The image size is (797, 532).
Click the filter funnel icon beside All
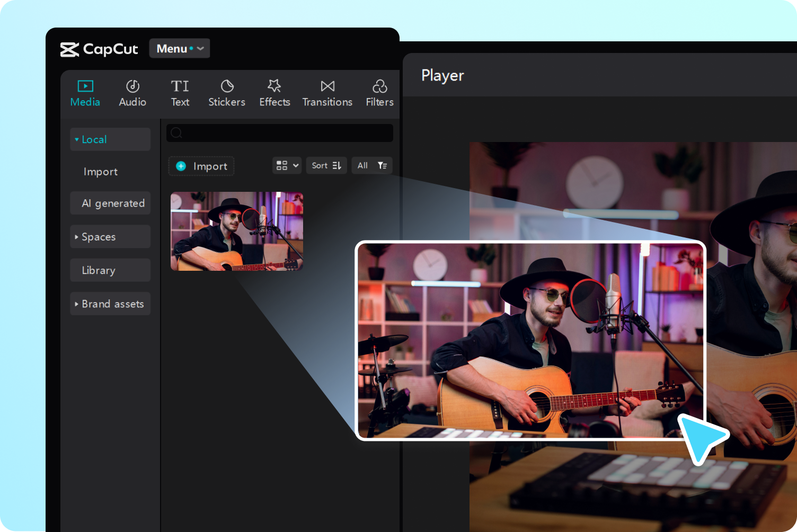382,165
